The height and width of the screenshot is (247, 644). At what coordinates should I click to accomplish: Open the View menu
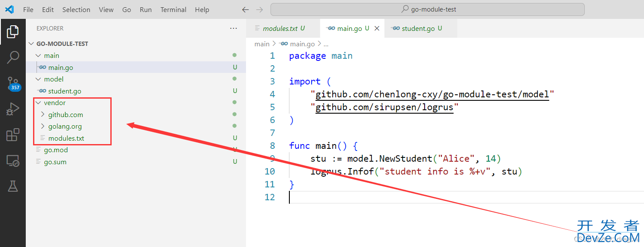coord(106,9)
